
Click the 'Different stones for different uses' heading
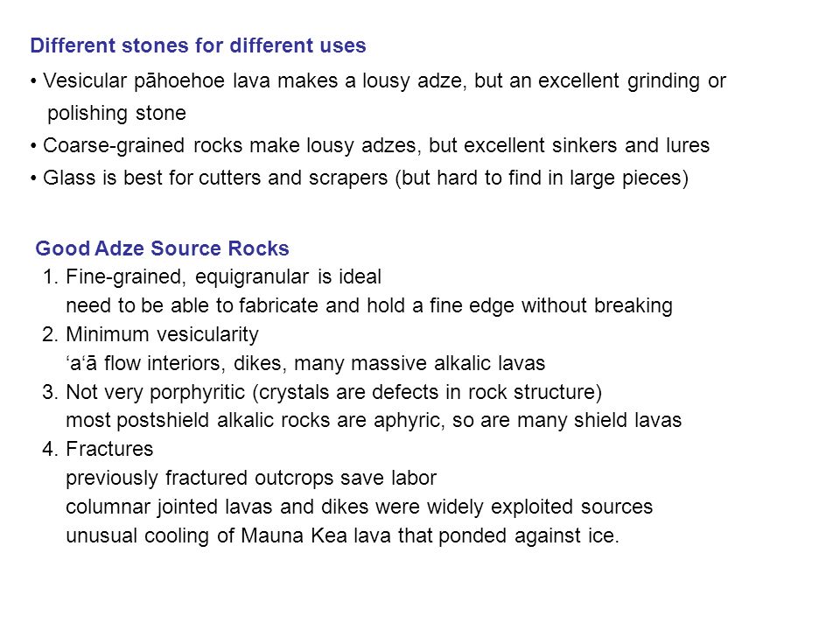tap(198, 45)
